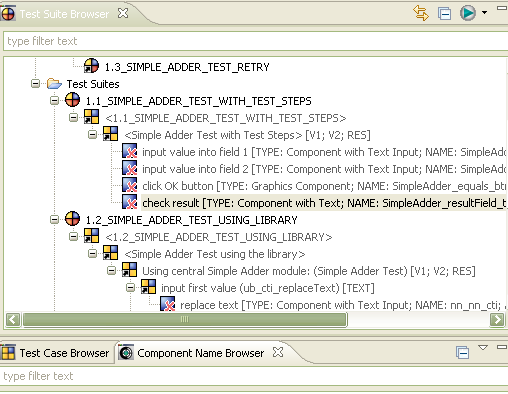This screenshot has width=508, height=394.
Task: Close the Test Suite Browser tab
Action: [x=123, y=13]
